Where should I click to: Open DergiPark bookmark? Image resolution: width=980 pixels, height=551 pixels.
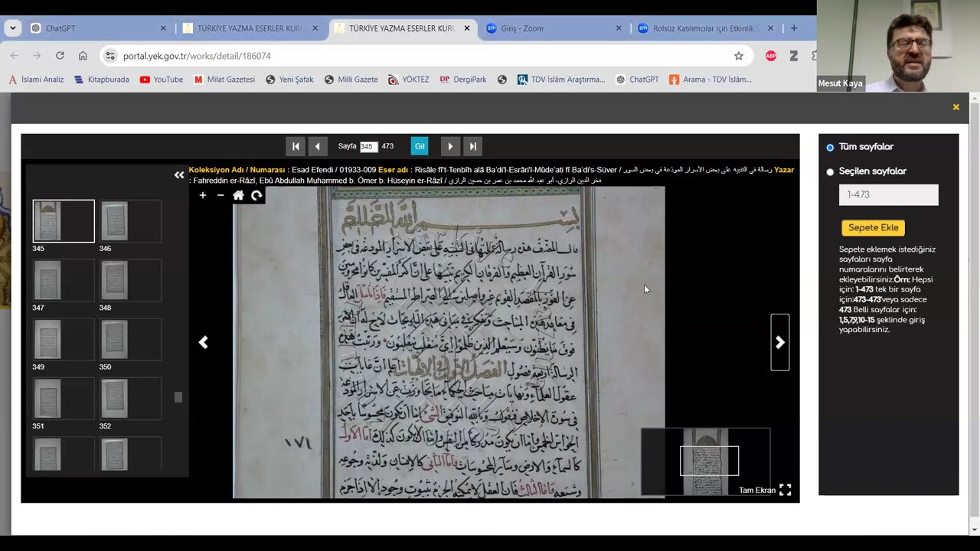[463, 80]
